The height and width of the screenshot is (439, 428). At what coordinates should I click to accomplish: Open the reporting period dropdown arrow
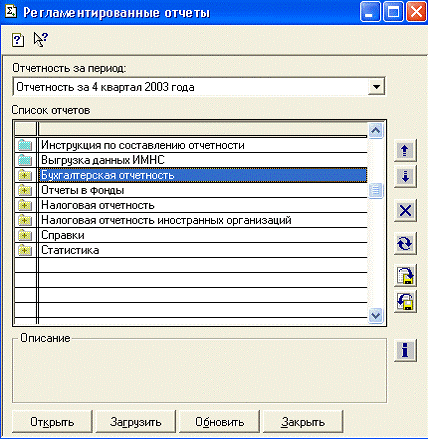point(376,87)
